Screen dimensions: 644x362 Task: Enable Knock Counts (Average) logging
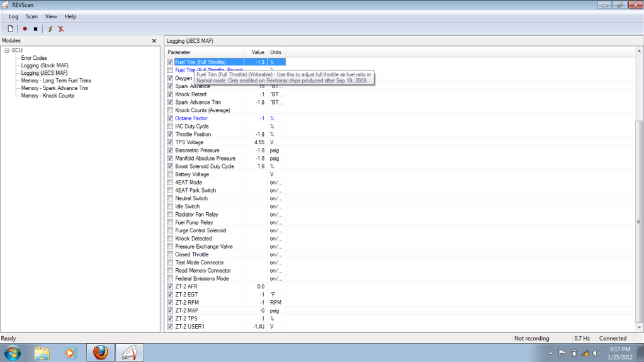[170, 110]
